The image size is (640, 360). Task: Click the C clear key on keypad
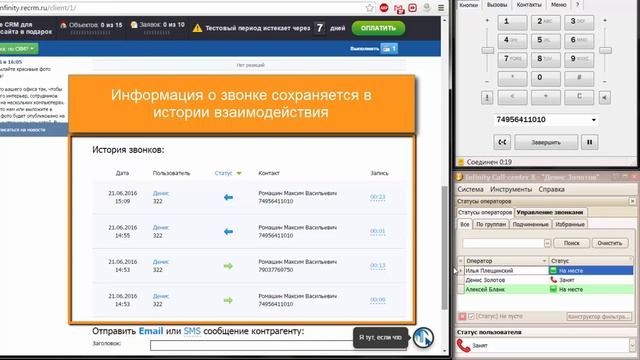point(579,97)
